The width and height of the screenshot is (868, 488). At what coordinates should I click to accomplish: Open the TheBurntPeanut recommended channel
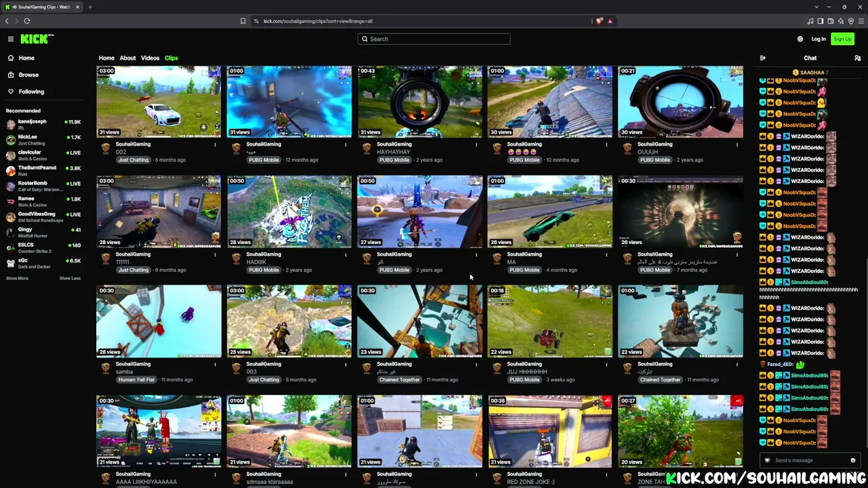(43, 170)
